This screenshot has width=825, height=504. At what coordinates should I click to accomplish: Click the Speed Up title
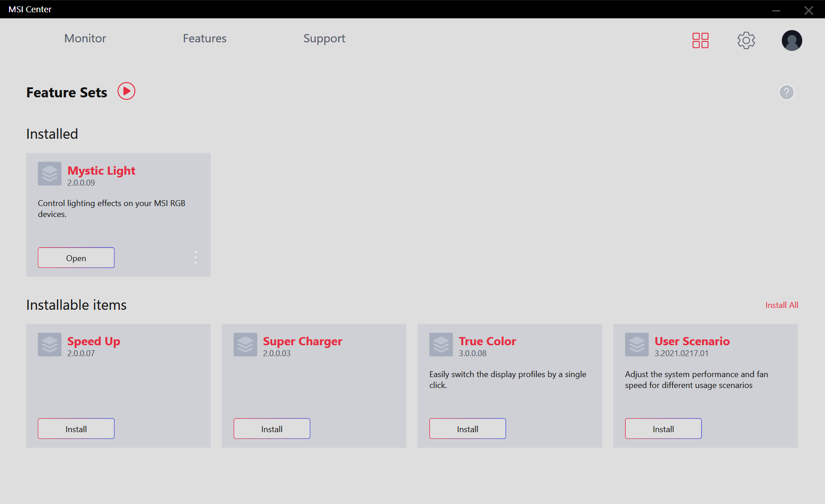pyautogui.click(x=94, y=341)
